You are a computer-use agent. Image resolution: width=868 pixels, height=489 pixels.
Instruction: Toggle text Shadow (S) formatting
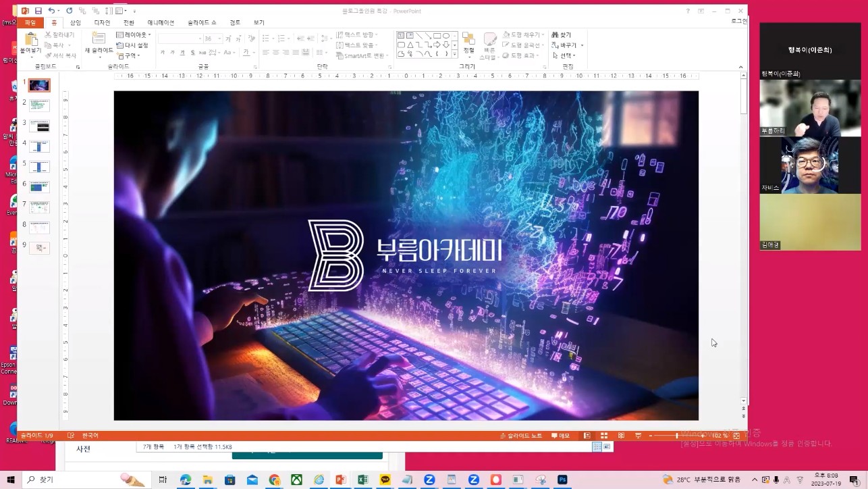192,52
